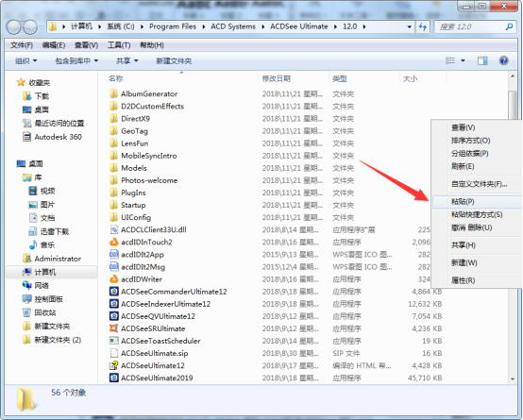Click the Forward navigation arrow button
The image size is (523, 420).
pos(30,27)
